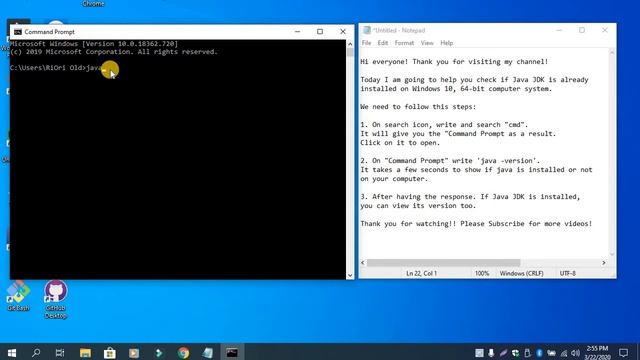Open the Windows Start menu
The height and width of the screenshot is (360, 640).
pyautogui.click(x=11, y=353)
